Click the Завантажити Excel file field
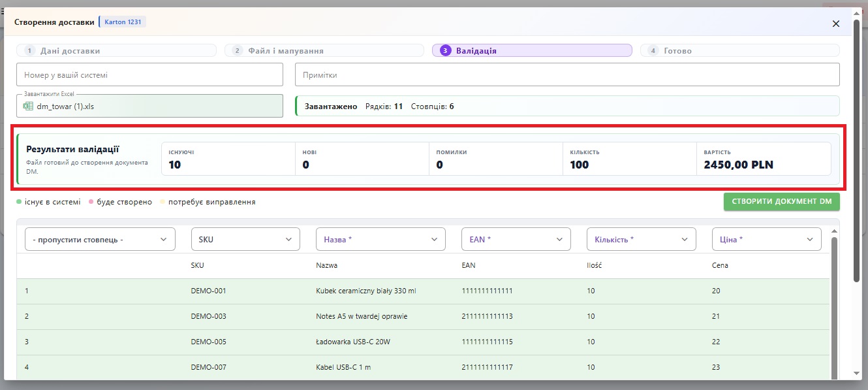Screen dimensions: 868x390 (150, 106)
